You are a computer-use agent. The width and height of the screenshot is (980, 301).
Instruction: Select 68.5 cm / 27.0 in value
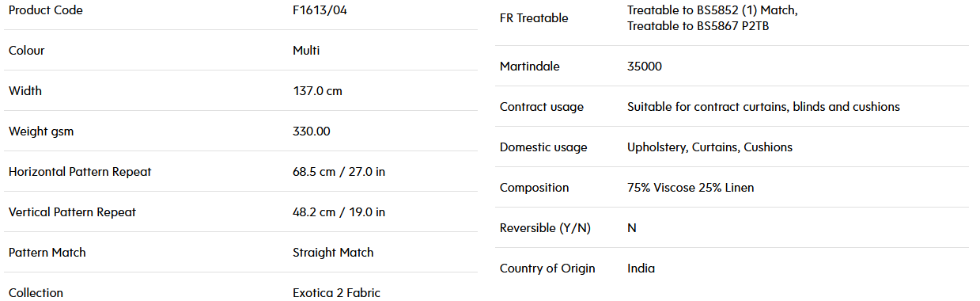[339, 172]
